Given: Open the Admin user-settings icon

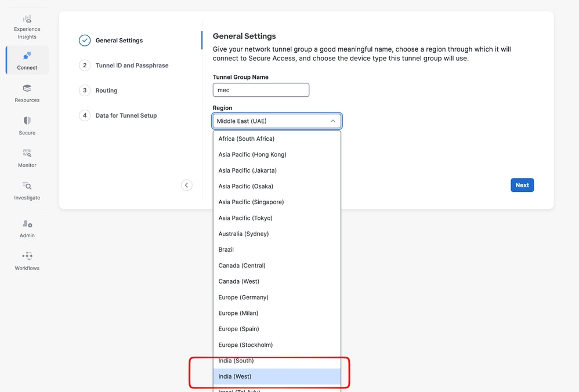Looking at the screenshot, I should point(27,224).
